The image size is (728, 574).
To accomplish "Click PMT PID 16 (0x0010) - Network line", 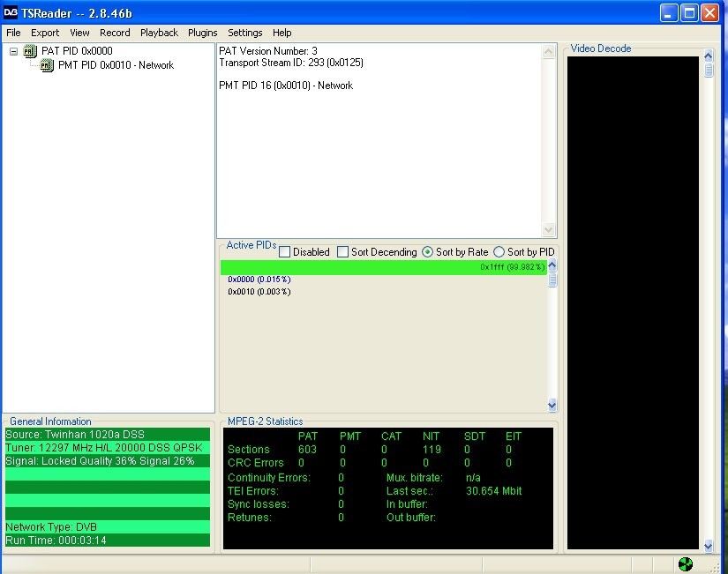I will [286, 86].
